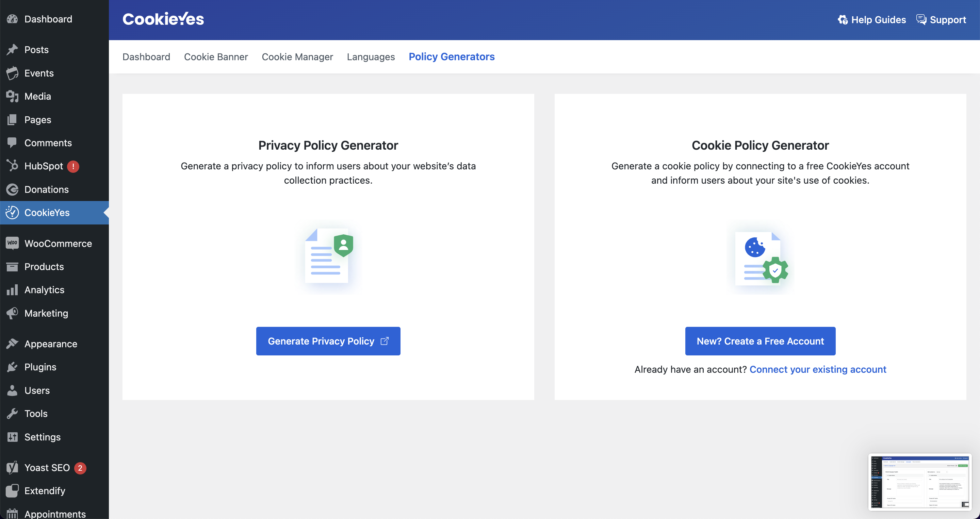
Task: Open the screenshot preview thumbnail
Action: point(920,482)
